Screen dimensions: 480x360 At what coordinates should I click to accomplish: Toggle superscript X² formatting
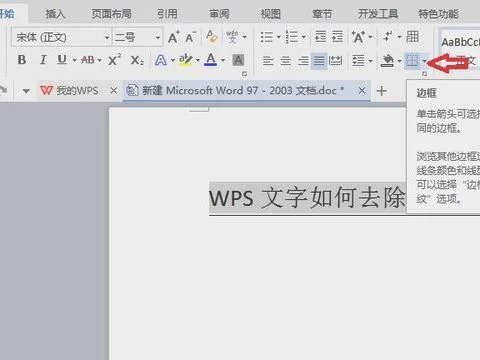click(x=114, y=60)
